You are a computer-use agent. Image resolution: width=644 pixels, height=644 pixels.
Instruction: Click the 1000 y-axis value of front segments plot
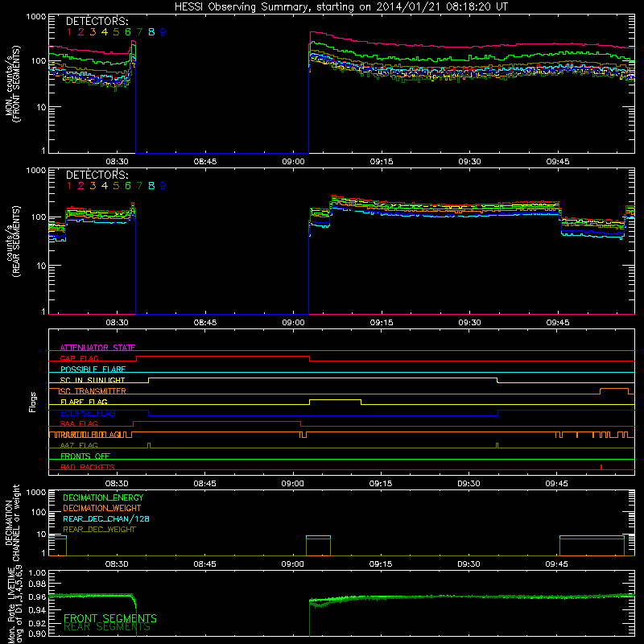pyautogui.click(x=36, y=17)
